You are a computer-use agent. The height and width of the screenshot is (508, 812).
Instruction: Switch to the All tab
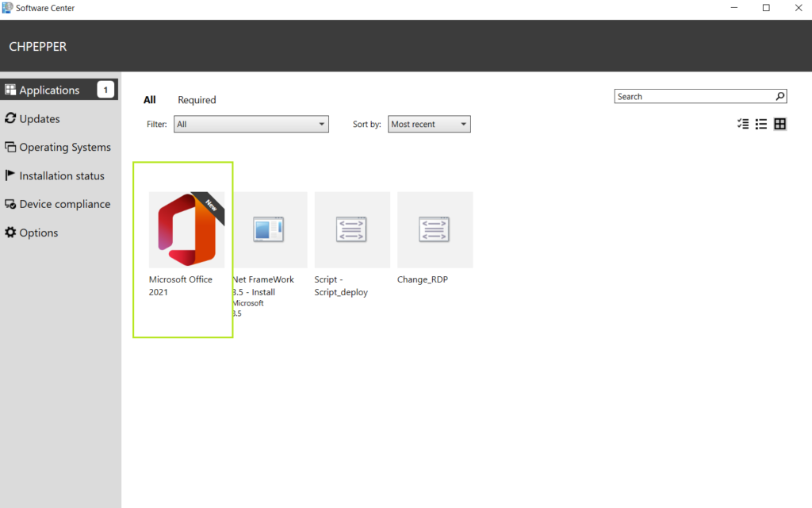(150, 99)
